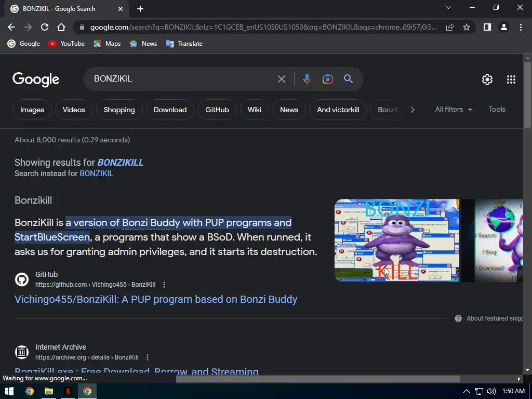Clear the search box with X
This screenshot has height=399, width=532.
[281, 79]
